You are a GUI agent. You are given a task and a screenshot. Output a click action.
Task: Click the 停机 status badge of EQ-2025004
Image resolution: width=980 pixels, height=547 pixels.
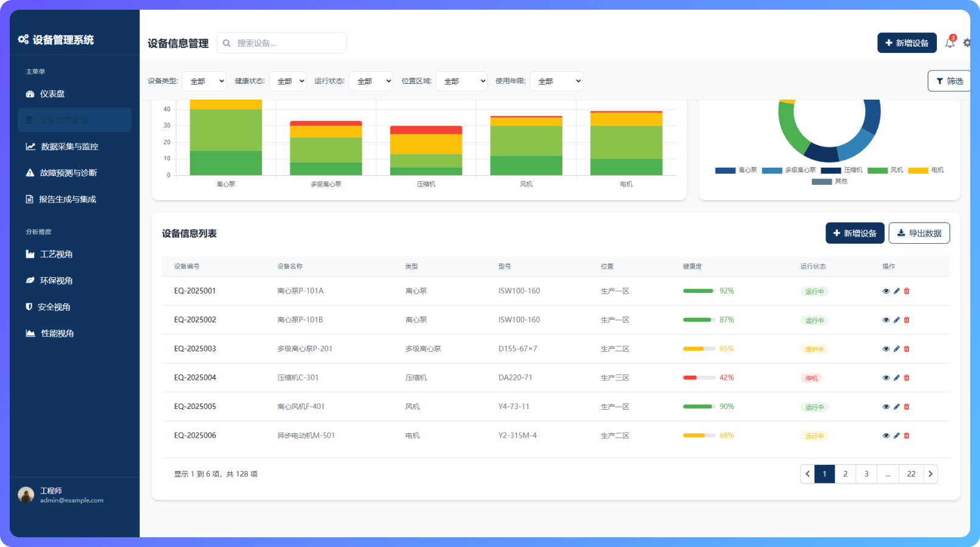point(812,379)
